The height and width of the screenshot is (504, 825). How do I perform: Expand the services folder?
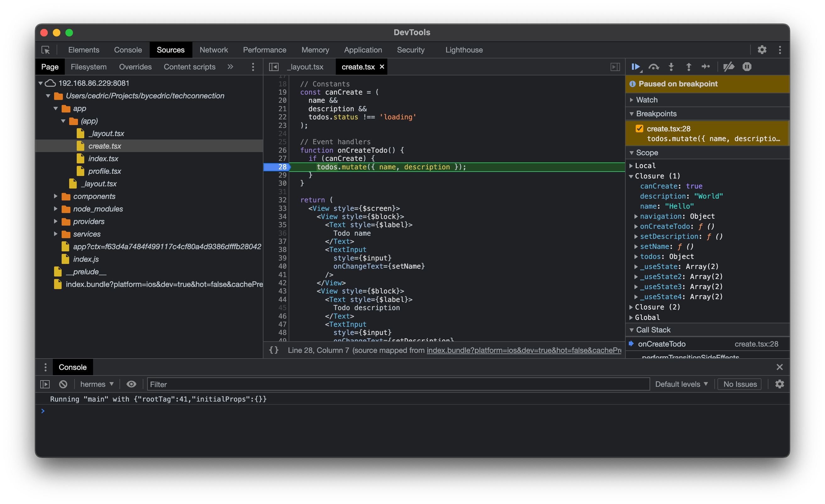[x=56, y=234]
